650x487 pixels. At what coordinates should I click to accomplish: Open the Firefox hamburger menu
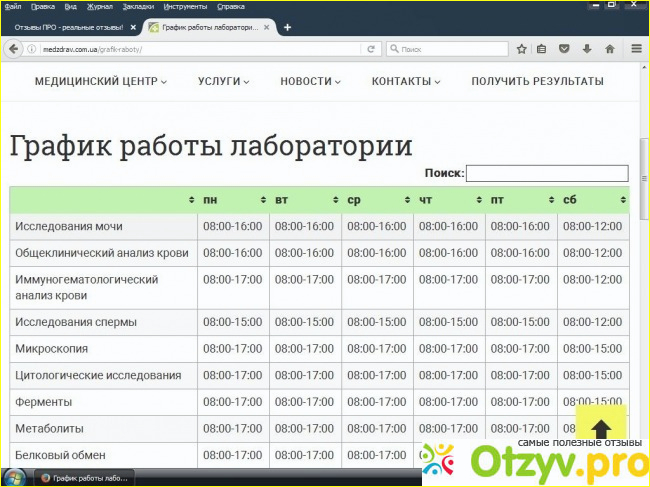pyautogui.click(x=636, y=48)
